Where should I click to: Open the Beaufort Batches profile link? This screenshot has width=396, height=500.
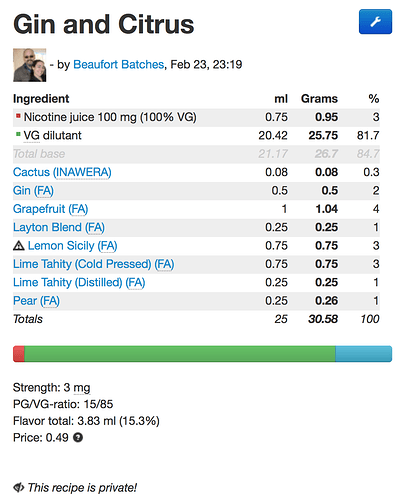[x=119, y=64]
